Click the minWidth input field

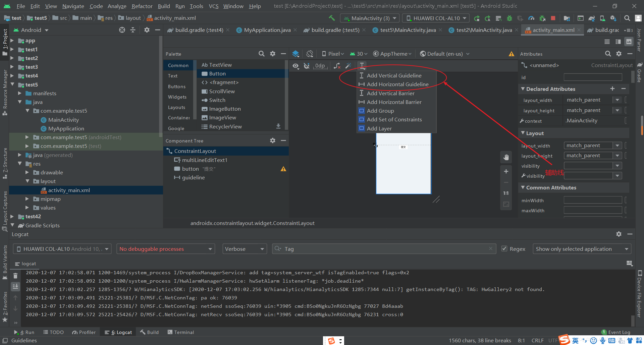(593, 200)
